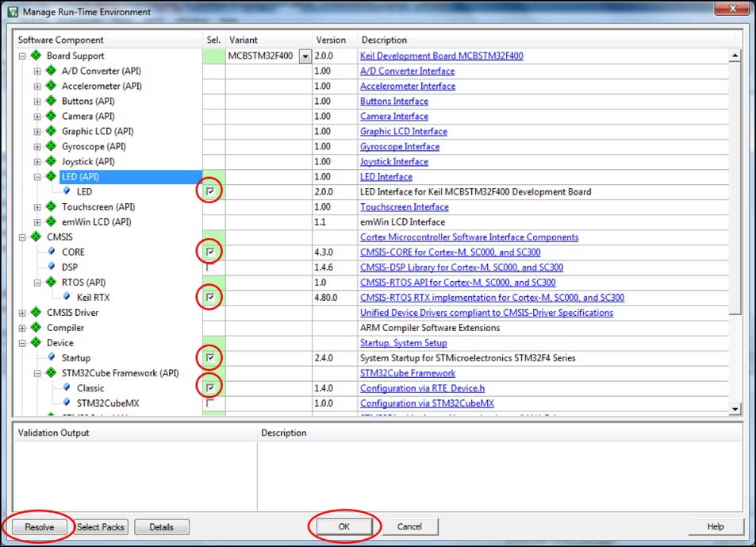The height and width of the screenshot is (547, 756).
Task: Uncheck the LED component checkbox
Action: [x=210, y=191]
